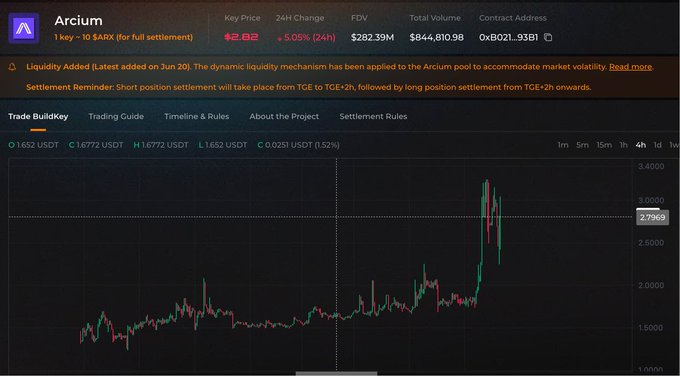680x376 pixels.
Task: Click the 1 key ~ 10 $ARX text
Action: pyautogui.click(x=124, y=37)
